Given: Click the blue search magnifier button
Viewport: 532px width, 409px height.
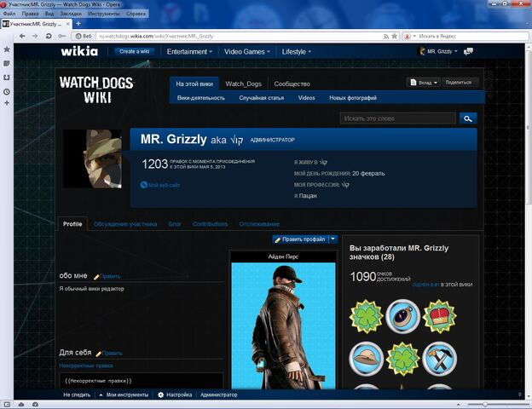Looking at the screenshot, I should click(468, 118).
